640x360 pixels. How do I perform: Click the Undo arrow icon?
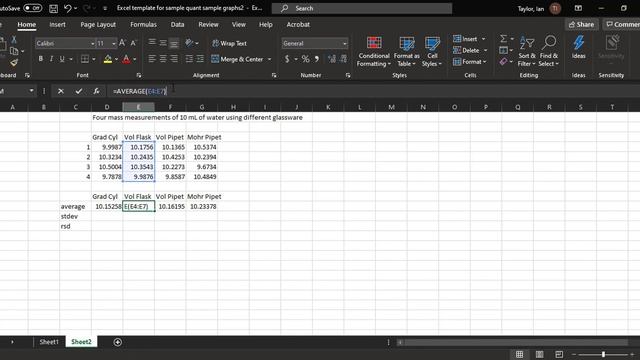[68, 8]
